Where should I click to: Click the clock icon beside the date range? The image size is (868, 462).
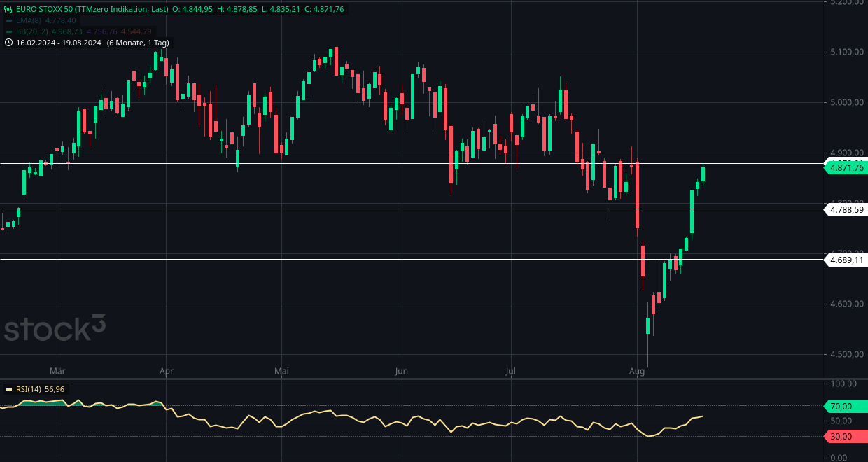pos(7,43)
